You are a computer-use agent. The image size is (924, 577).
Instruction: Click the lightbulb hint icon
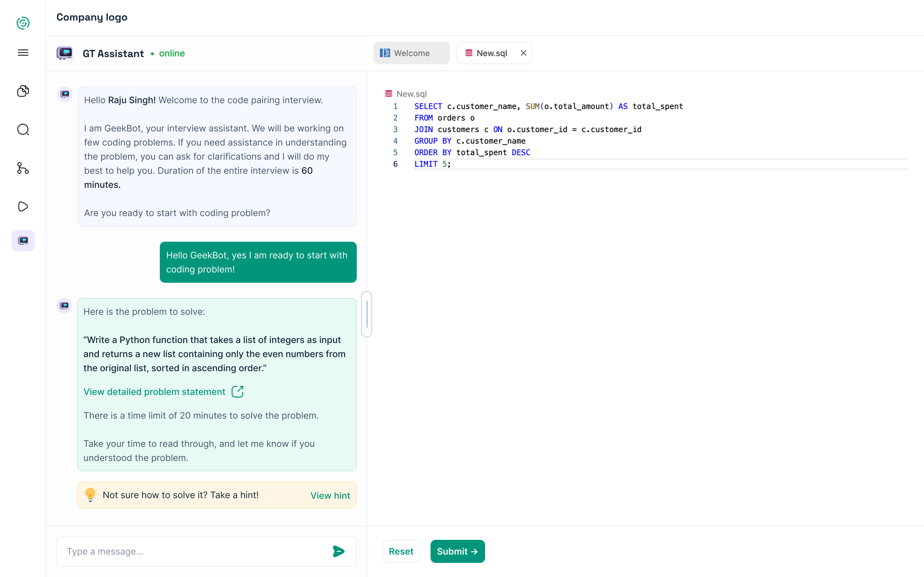90,495
